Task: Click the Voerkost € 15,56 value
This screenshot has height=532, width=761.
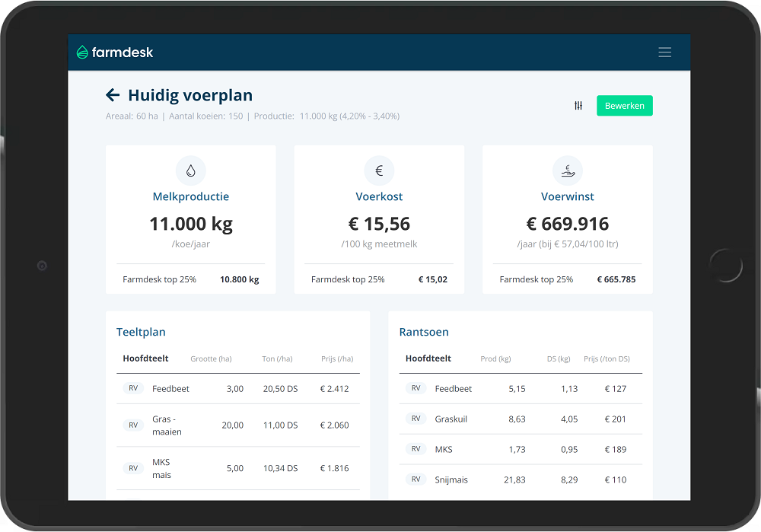Action: pyautogui.click(x=379, y=224)
